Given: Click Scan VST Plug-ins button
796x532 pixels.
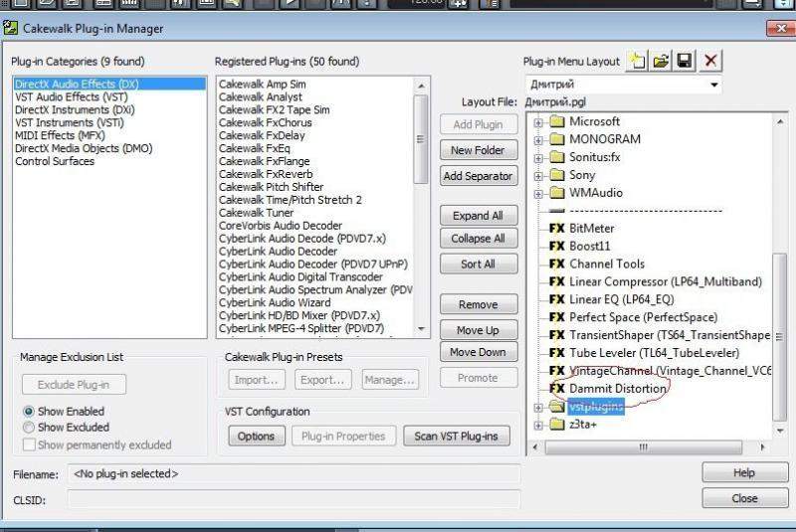Looking at the screenshot, I should tap(457, 437).
